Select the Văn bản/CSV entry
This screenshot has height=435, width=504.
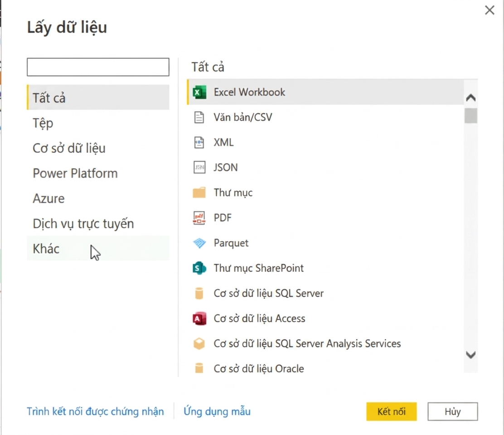point(243,117)
